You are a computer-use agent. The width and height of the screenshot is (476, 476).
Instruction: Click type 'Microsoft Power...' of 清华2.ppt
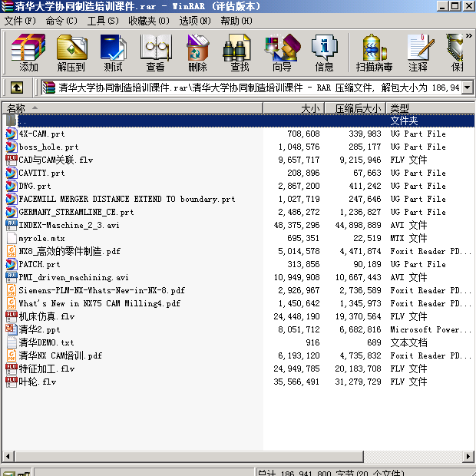tap(431, 329)
